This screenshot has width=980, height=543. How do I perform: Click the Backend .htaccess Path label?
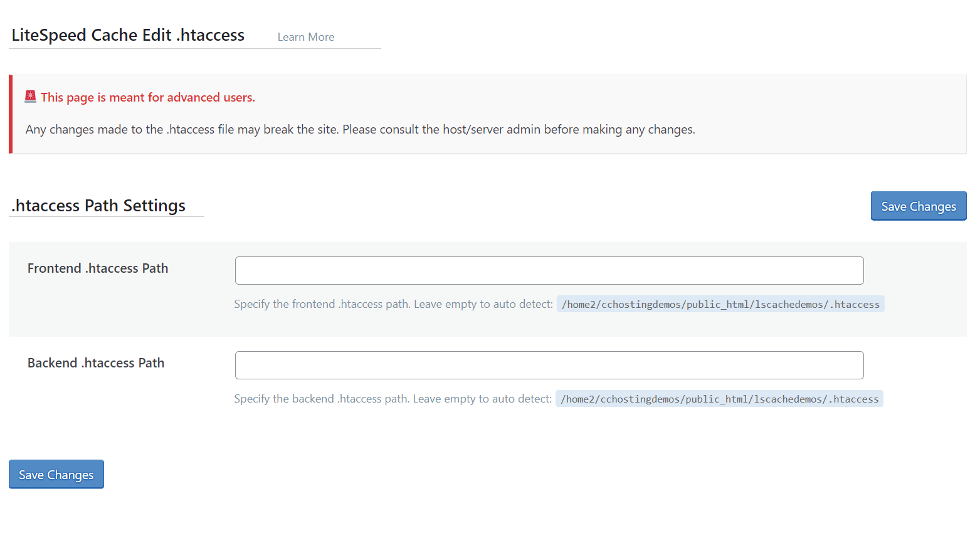tap(96, 363)
